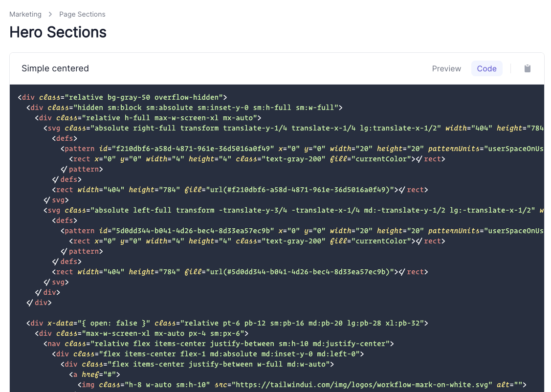
Task: Click the rect fill url(#5d0dd344...) line
Action: click(240, 272)
